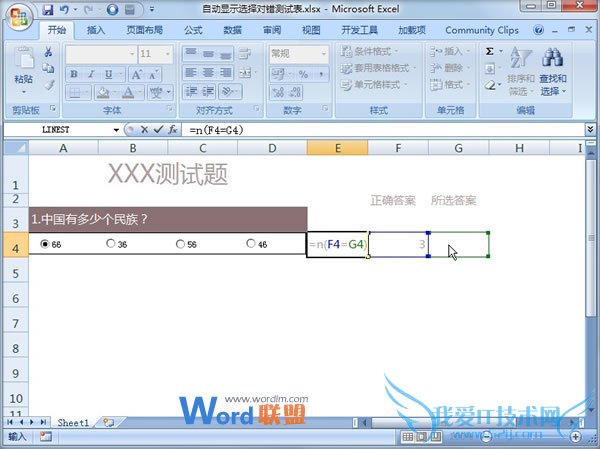This screenshot has height=449, width=600.
Task: Undo the last action in the quick toolbar
Action: [x=64, y=10]
